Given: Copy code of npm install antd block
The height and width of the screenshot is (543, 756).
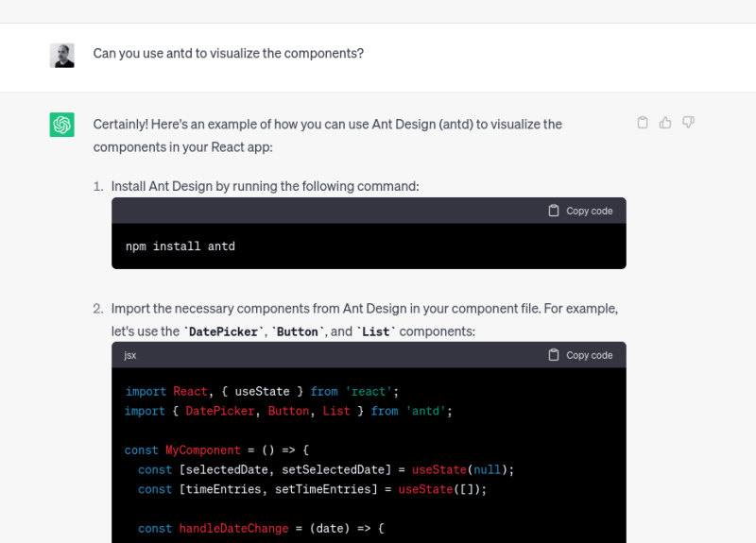Looking at the screenshot, I should point(580,211).
